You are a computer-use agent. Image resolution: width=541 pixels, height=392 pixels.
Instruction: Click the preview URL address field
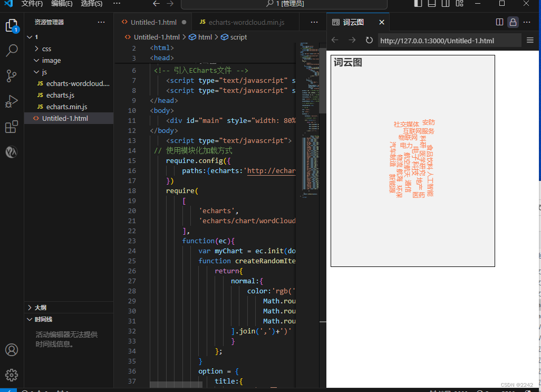[x=449, y=41]
